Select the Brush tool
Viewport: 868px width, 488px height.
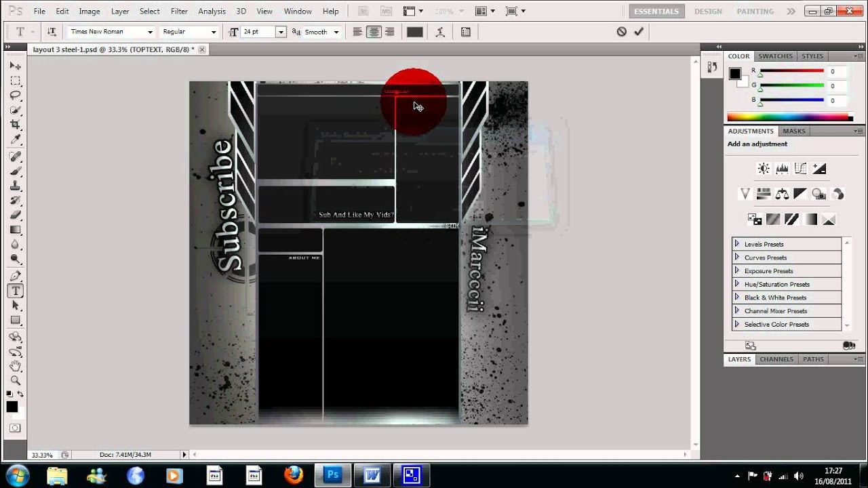(x=15, y=171)
